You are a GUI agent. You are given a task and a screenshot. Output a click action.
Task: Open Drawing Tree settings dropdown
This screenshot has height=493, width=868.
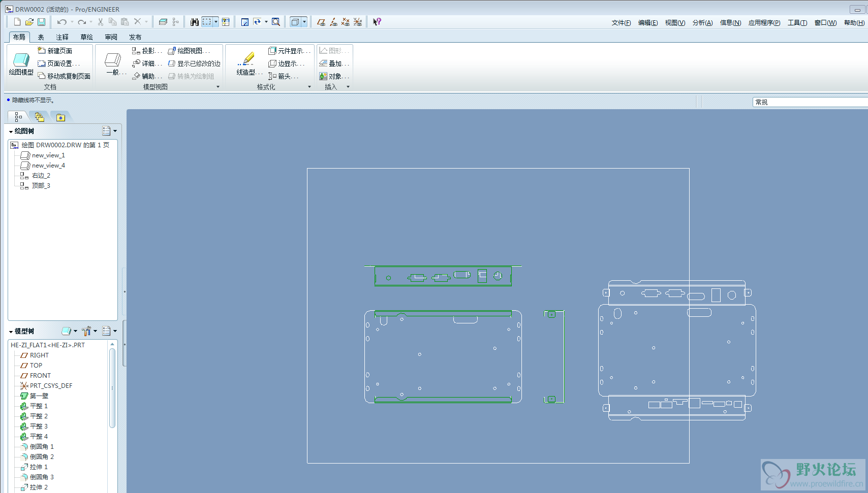coord(109,131)
